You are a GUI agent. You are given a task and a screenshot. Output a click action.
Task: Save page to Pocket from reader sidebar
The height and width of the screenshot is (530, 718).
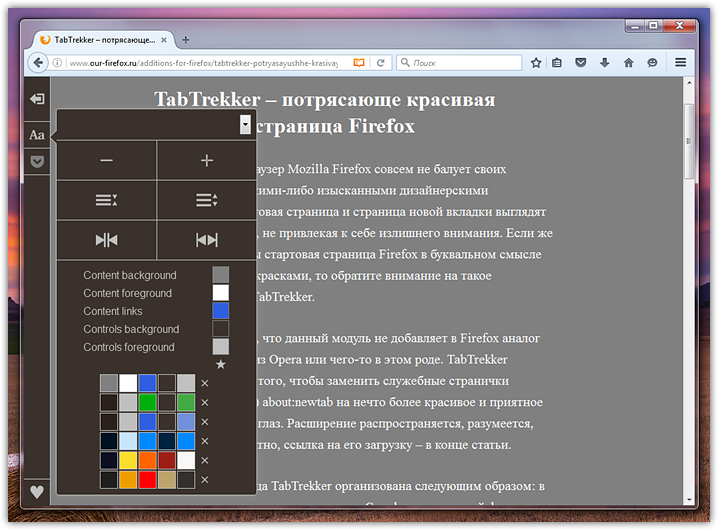(37, 161)
